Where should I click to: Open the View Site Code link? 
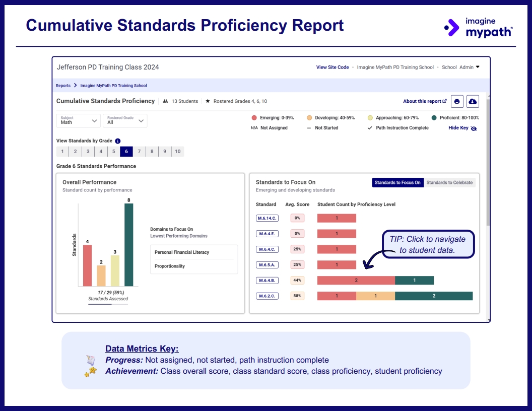pos(332,67)
